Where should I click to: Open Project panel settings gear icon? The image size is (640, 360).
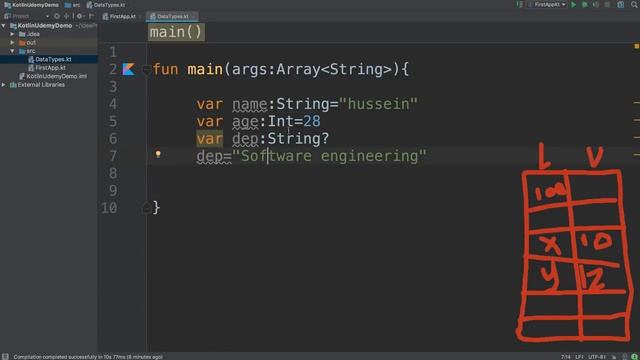(80, 16)
